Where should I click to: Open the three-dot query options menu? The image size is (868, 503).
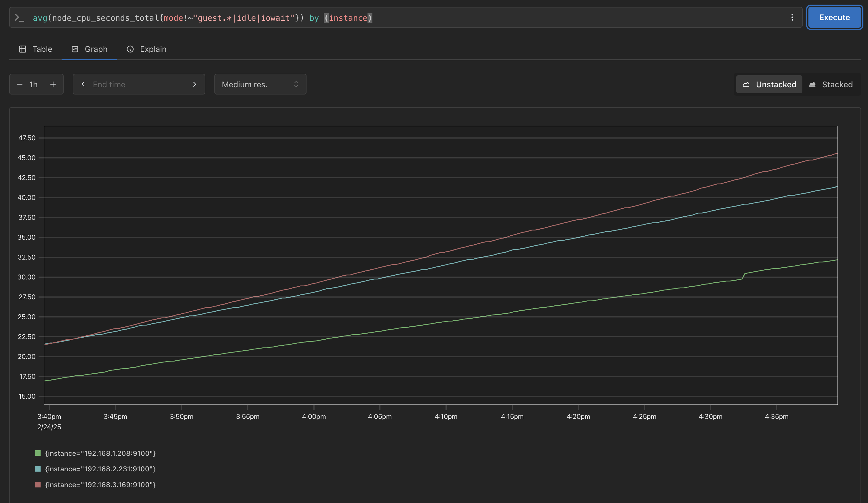792,18
